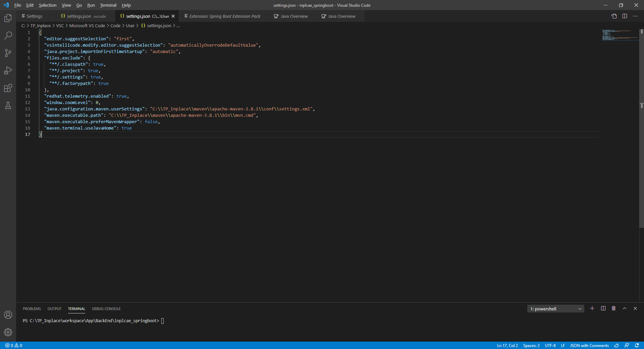Open the Help menu
644x349 pixels.
click(126, 5)
